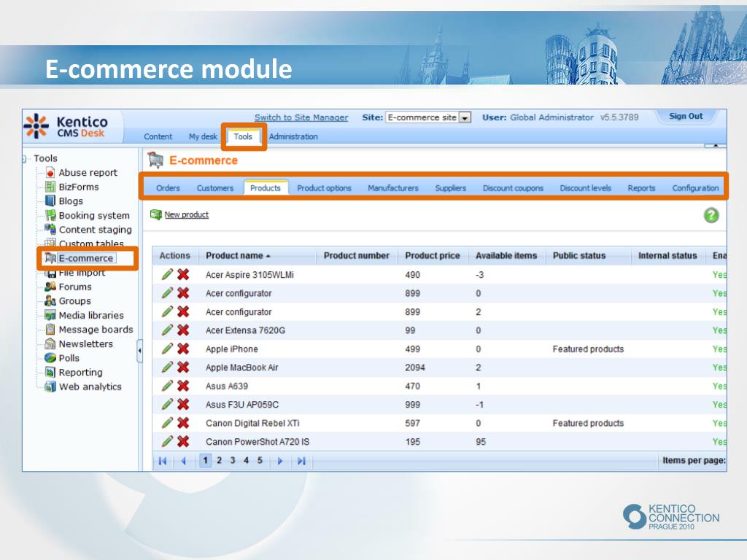
Task: Open Content staging in the Tools tree
Action: coord(96,230)
